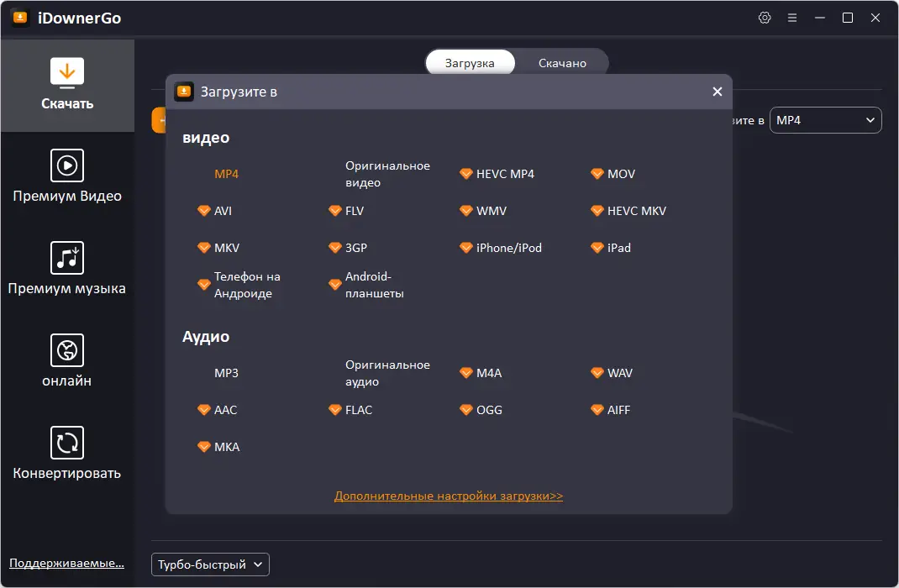This screenshot has width=899, height=588.
Task: Open settings via the gear icon
Action: [765, 18]
